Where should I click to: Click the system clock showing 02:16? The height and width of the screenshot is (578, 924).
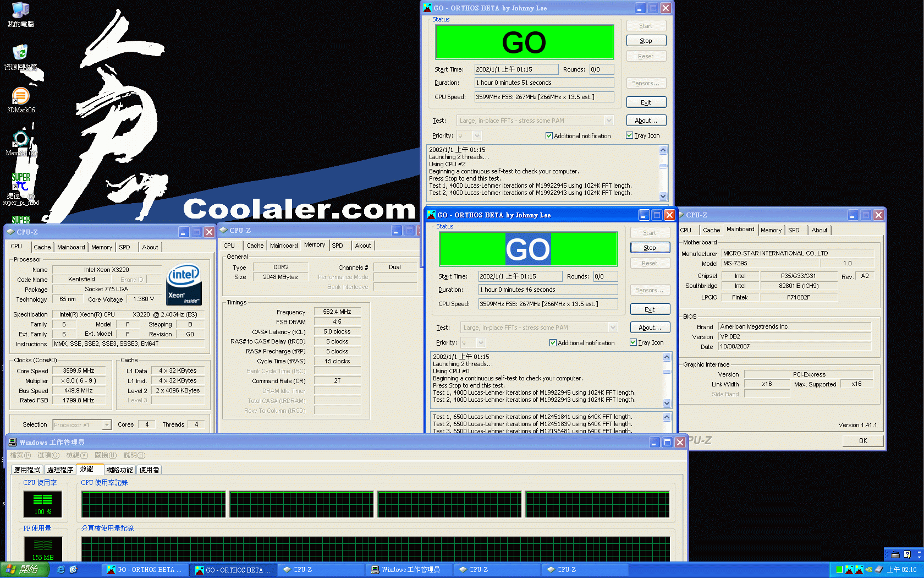coord(901,570)
